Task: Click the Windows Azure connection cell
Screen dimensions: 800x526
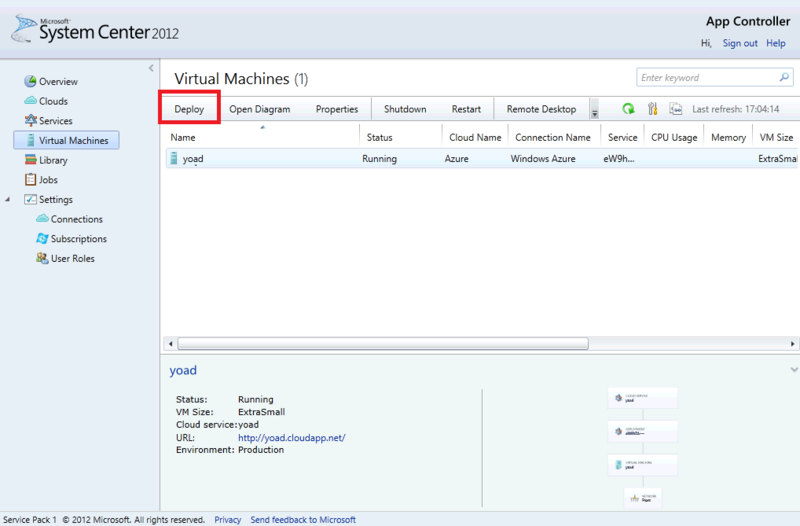Action: (543, 159)
